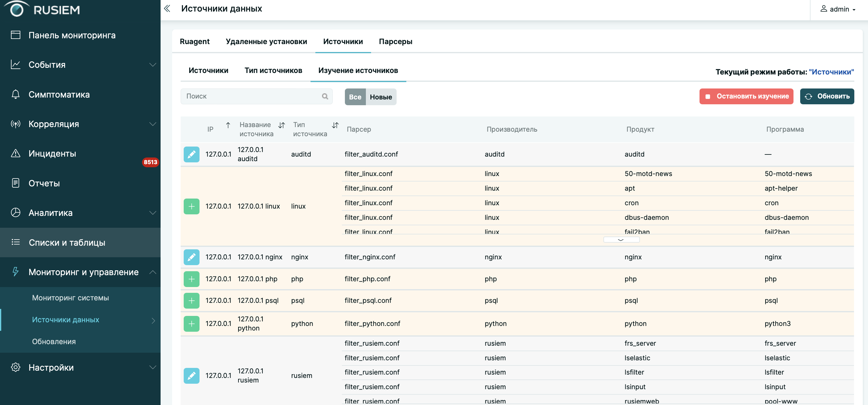Click green plus for linux source
Viewport: 868px width, 405px height.
tap(191, 206)
